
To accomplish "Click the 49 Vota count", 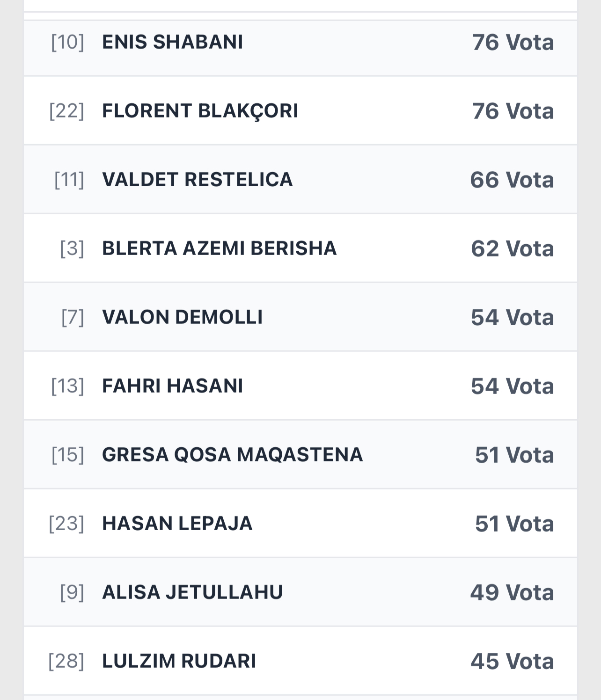I will pyautogui.click(x=512, y=593).
